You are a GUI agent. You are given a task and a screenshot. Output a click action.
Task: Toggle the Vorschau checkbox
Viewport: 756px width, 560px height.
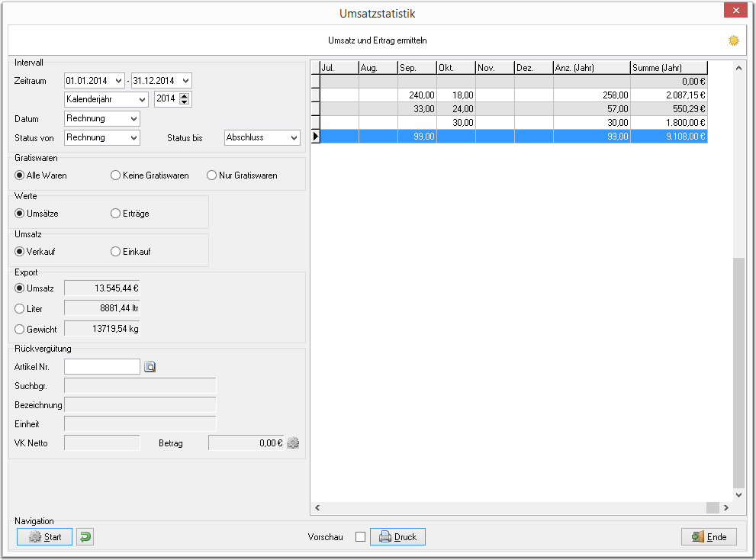[x=360, y=537]
